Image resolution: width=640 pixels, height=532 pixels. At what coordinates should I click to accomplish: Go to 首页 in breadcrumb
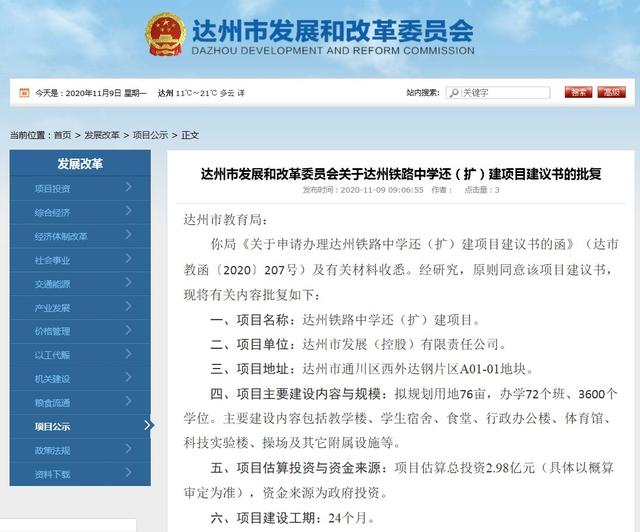point(62,135)
